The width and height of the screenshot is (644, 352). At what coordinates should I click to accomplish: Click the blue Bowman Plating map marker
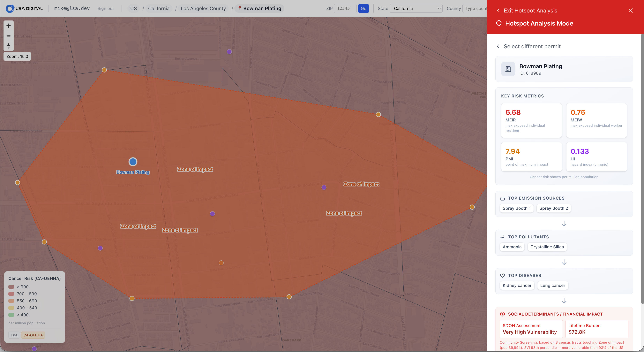pos(133,162)
